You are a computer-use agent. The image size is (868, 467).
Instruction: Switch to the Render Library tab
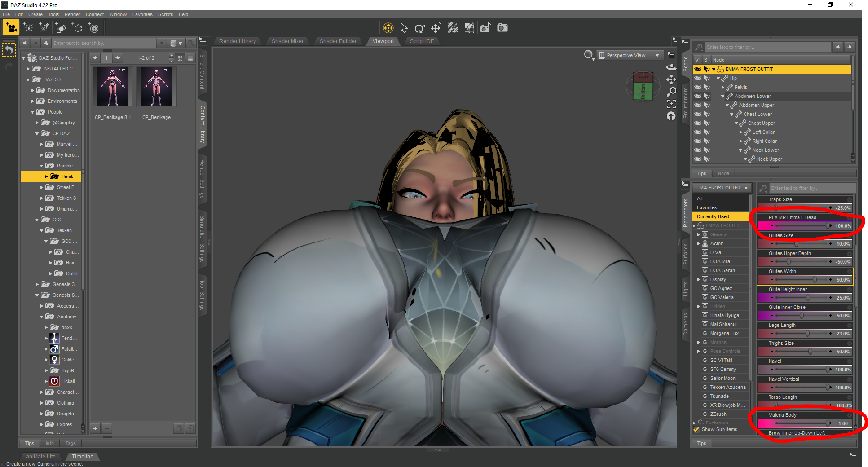(238, 41)
